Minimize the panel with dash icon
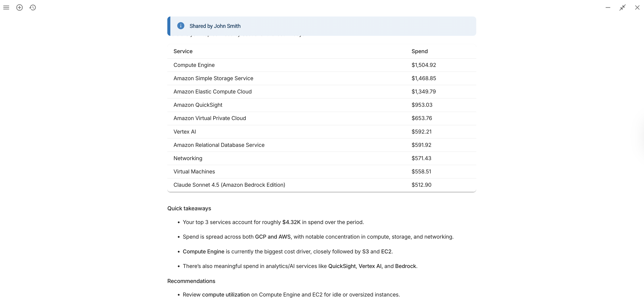 click(x=608, y=8)
